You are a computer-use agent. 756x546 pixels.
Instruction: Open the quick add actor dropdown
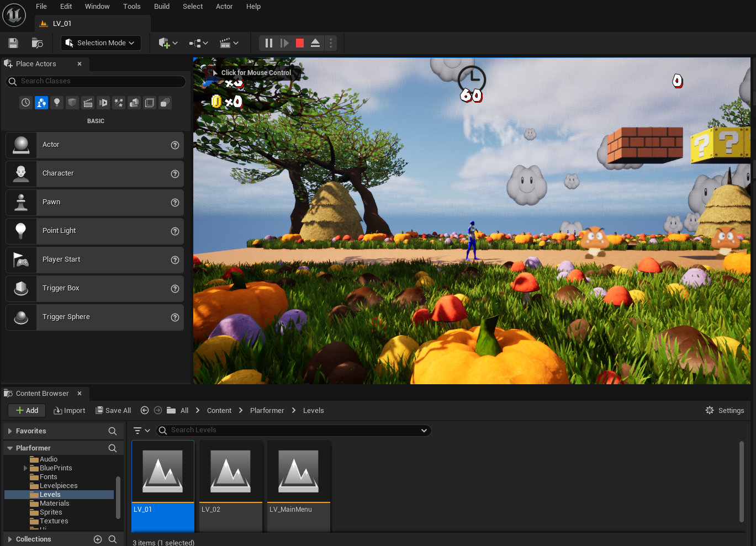point(168,43)
